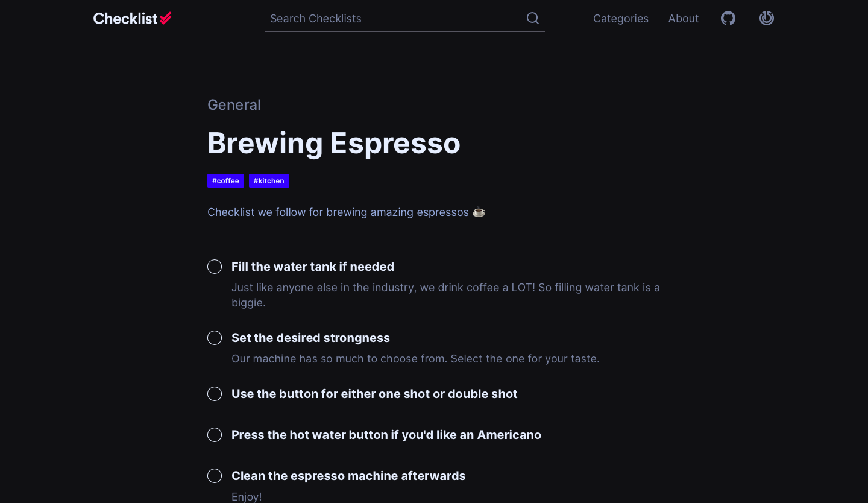Go to the About page
Screen dimensions: 868x503
point(683,19)
